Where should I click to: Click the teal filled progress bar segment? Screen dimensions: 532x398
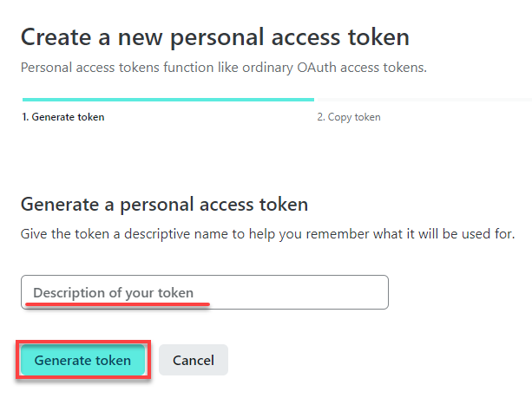click(168, 100)
